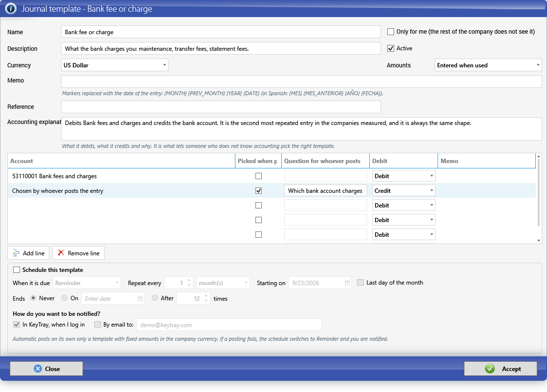The width and height of the screenshot is (547, 392).
Task: Open the Debit dropdown for Bank fees row
Action: coord(403,176)
